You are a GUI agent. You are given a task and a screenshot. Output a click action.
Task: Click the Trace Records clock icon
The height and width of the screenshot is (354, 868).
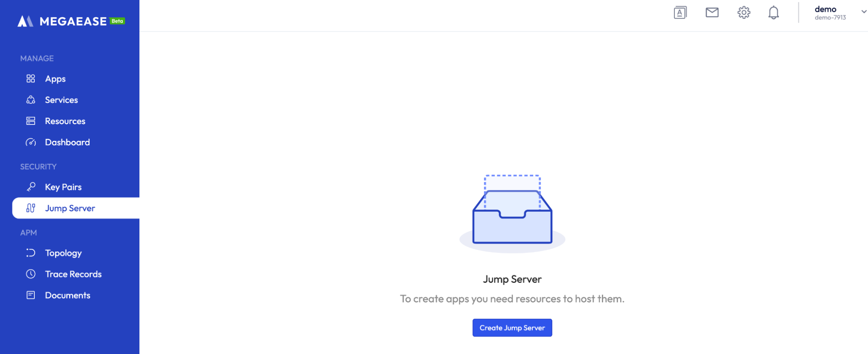point(30,274)
